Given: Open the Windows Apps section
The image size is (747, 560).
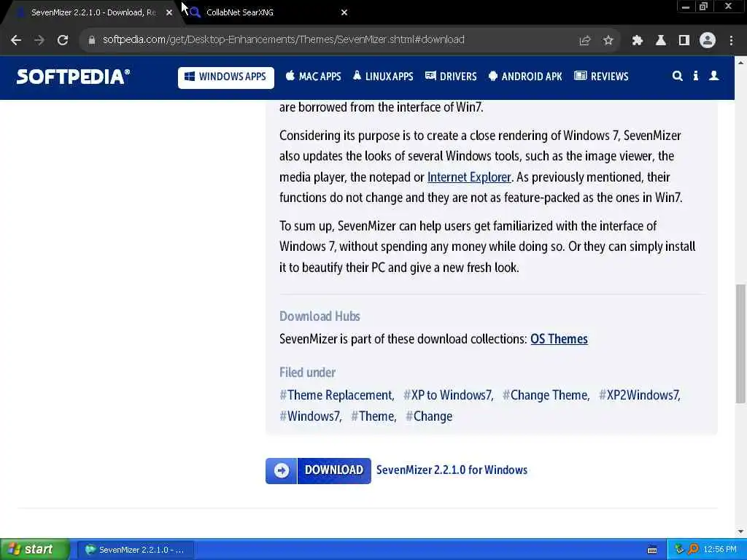Looking at the screenshot, I should pyautogui.click(x=226, y=77).
